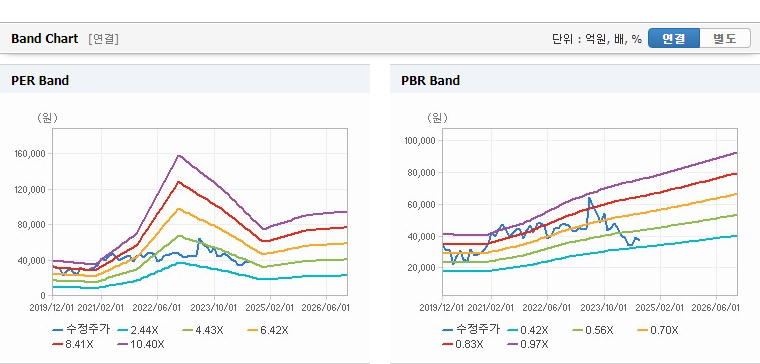Viewport: 760px width, 364px height.
Task: Toggle 수정주가 series in PER Band legend
Action: (81, 330)
